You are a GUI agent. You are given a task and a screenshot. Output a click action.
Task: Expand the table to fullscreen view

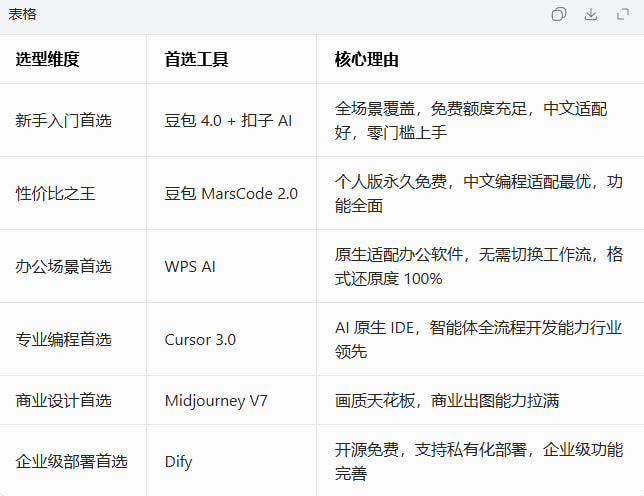tap(623, 14)
